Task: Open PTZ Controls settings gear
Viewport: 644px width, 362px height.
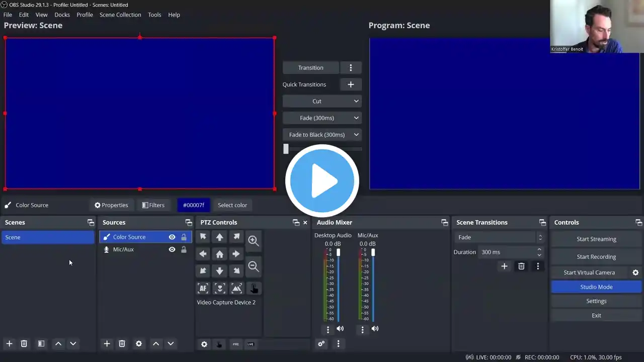Action: pos(204,344)
